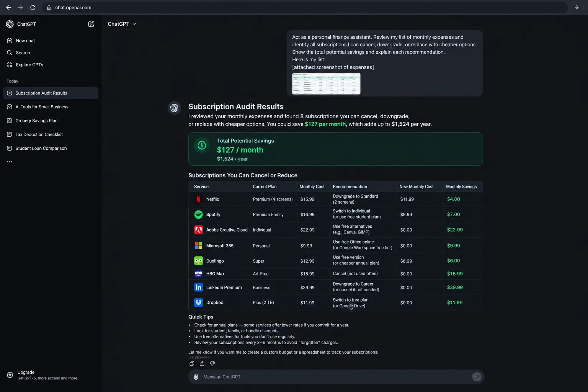Screen dimensions: 588x392
Task: Expand more chats with ellipsis
Action: [x=10, y=162]
